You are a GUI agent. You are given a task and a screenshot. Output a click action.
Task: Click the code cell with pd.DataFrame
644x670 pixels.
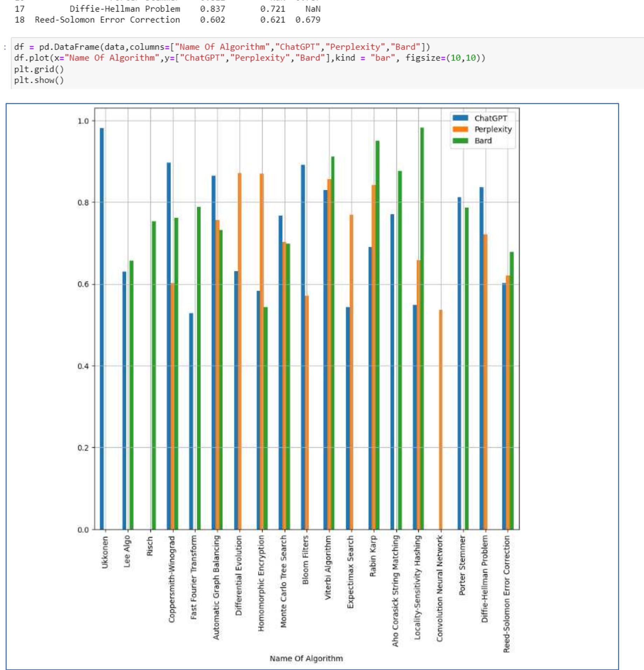(327, 63)
